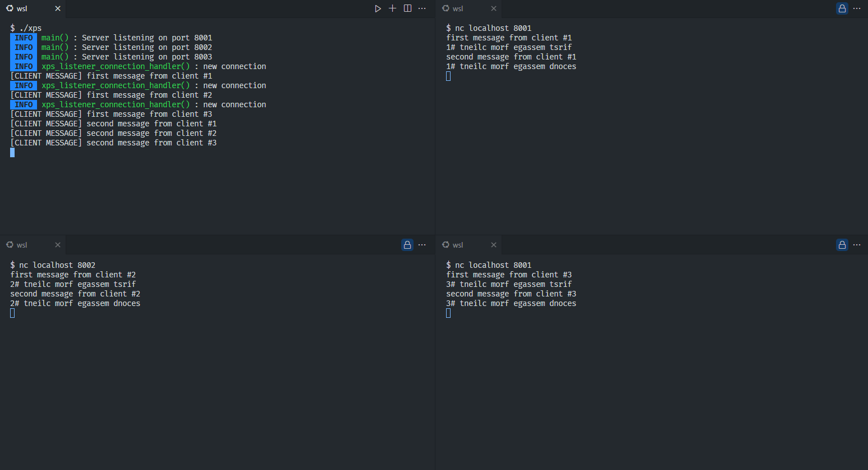Select the wsl tab of the client #3 pane
This screenshot has width=868, height=470.
click(469, 245)
